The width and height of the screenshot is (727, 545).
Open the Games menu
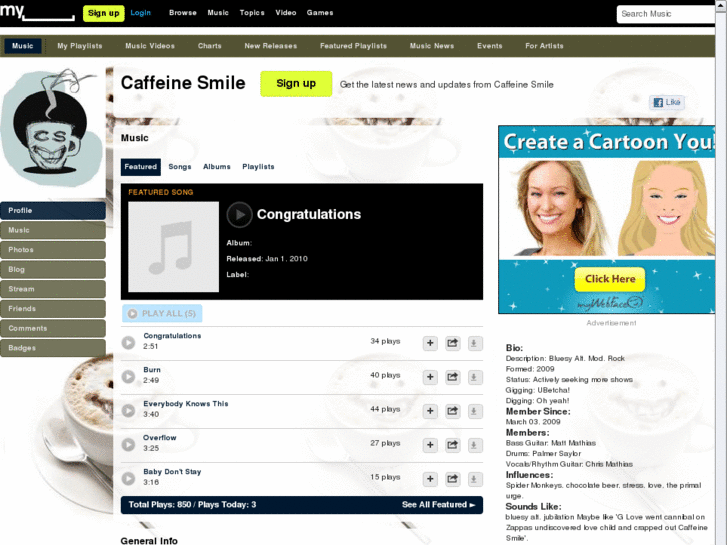(320, 13)
